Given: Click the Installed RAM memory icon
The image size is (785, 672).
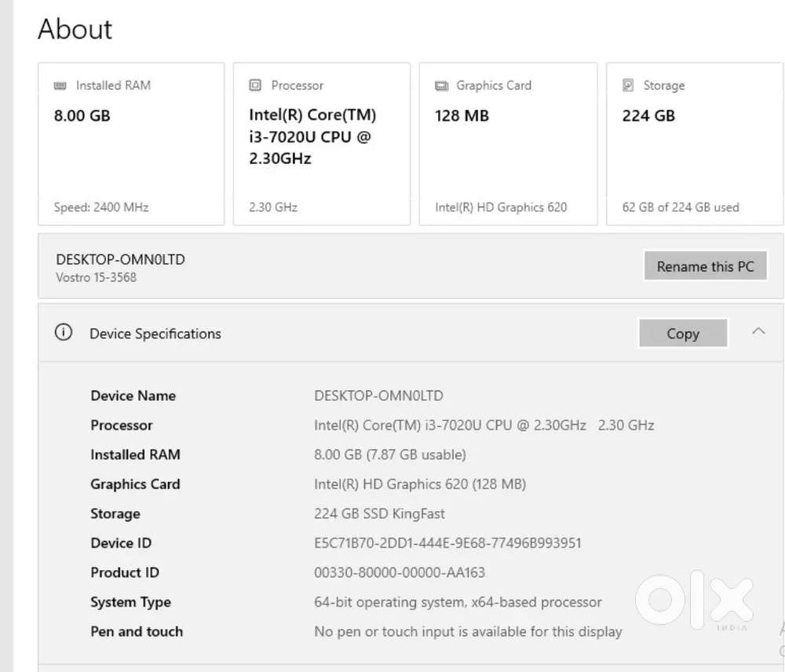Looking at the screenshot, I should click(60, 86).
